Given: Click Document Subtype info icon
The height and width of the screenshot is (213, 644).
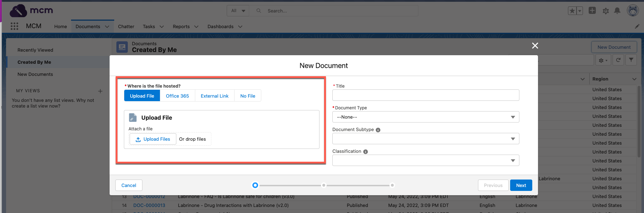Looking at the screenshot, I should 378,130.
